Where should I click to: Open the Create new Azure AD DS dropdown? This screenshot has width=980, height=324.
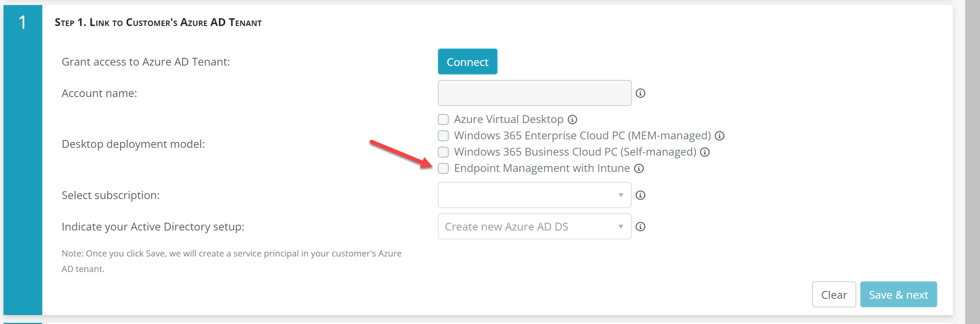534,227
